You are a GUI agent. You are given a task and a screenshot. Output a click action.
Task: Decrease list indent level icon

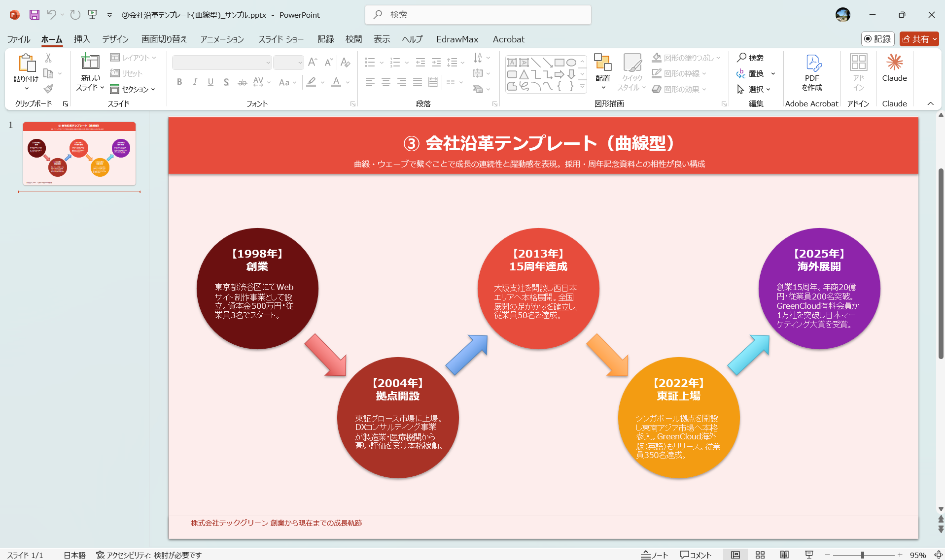[420, 62]
